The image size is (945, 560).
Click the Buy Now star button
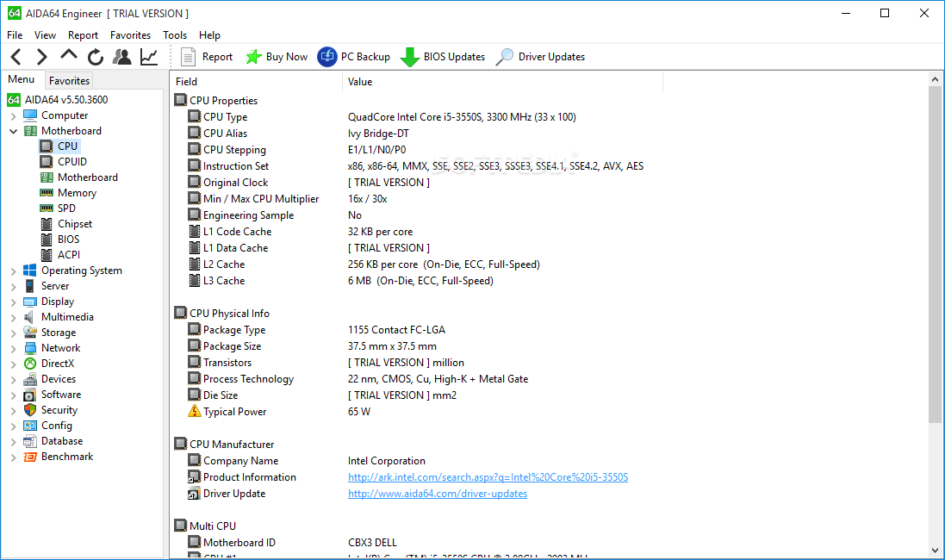pos(277,57)
